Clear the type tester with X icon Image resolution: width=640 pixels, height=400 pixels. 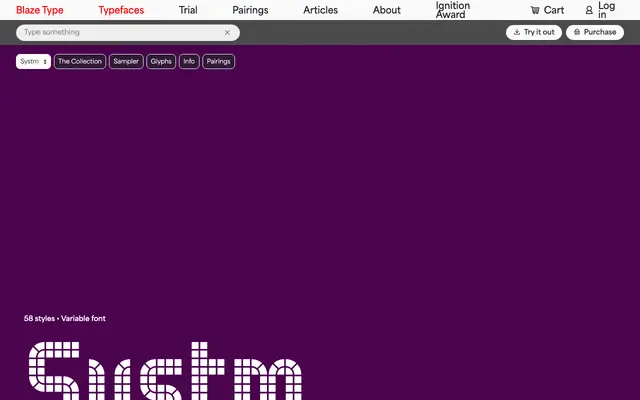point(227,33)
